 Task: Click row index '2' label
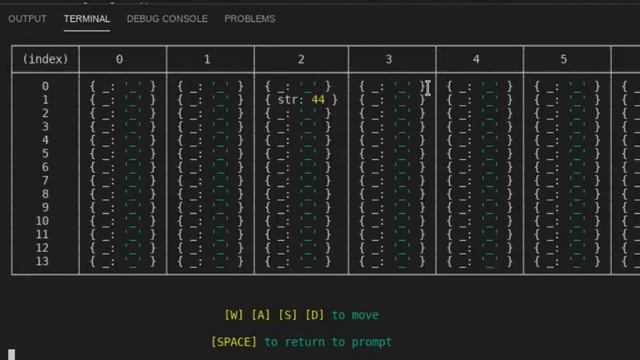[45, 113]
